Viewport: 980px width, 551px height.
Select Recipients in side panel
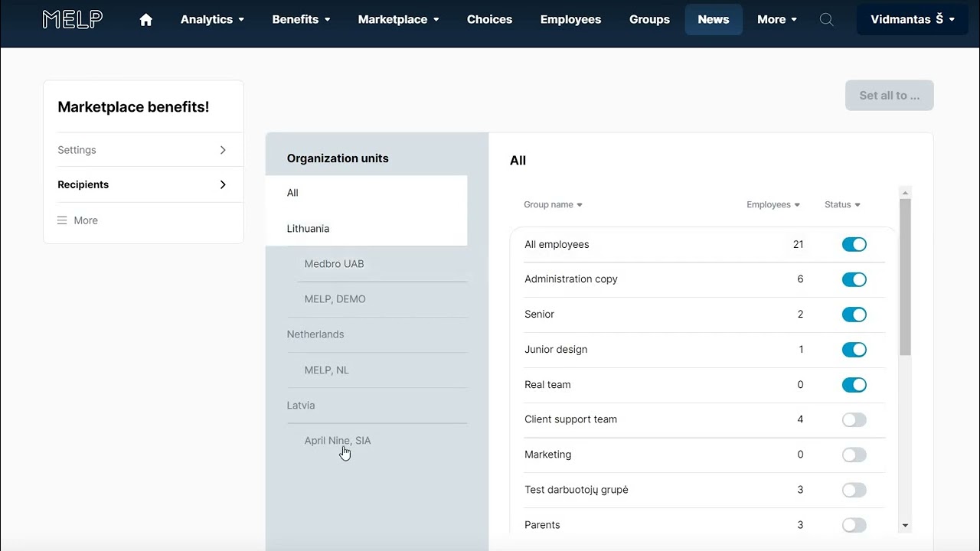(x=143, y=184)
